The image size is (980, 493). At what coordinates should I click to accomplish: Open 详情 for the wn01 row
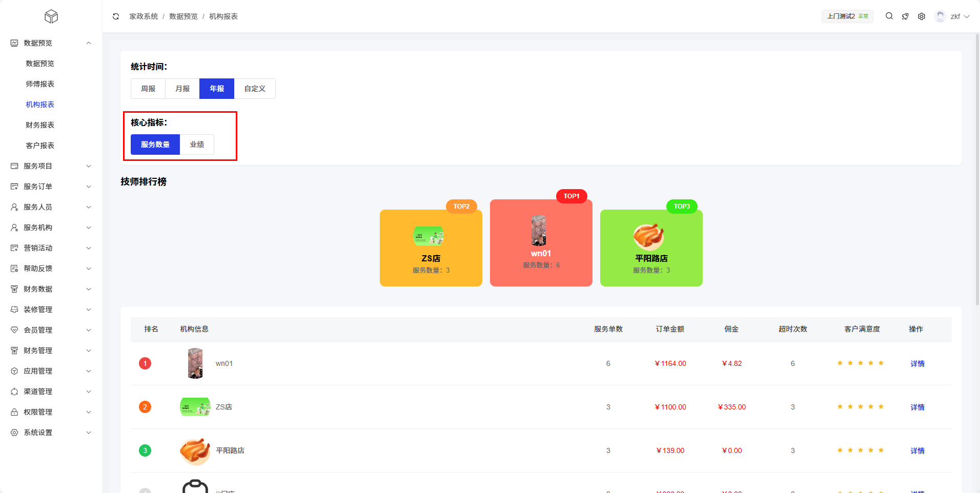(x=917, y=364)
